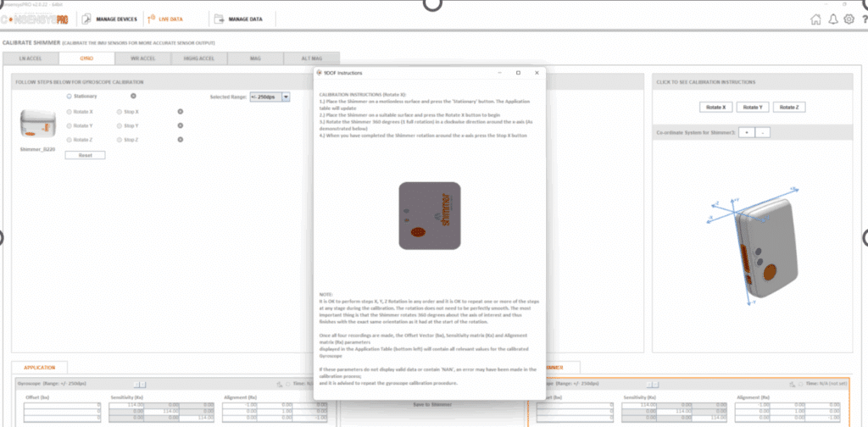868x427 pixels.
Task: Select the Stop Y radio button
Action: coord(120,125)
